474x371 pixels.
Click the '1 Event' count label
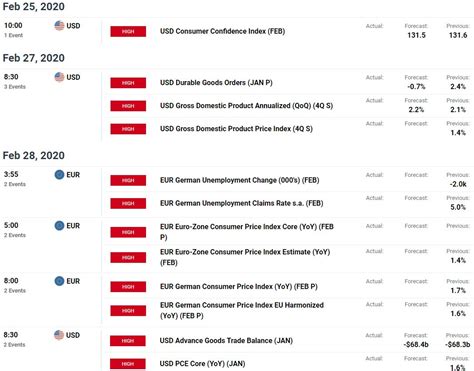(x=14, y=35)
